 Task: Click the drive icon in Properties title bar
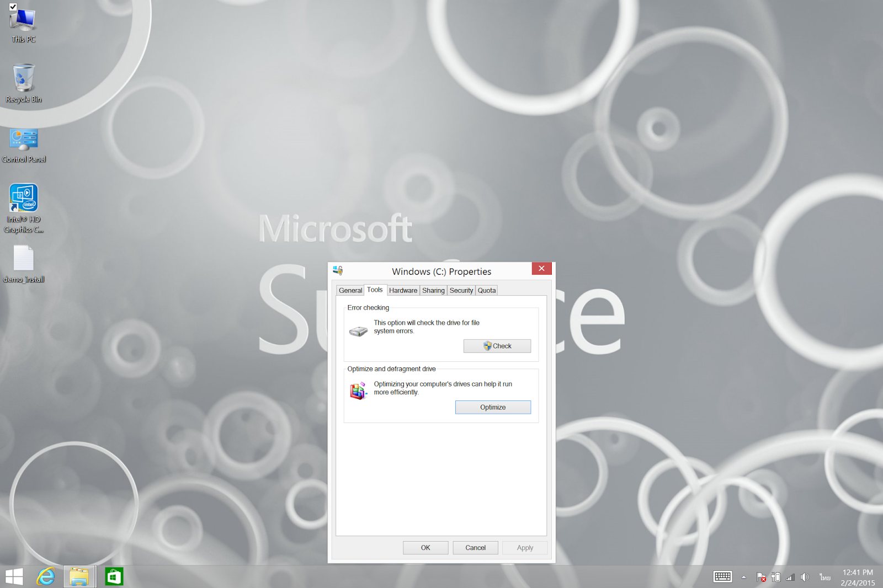click(338, 270)
